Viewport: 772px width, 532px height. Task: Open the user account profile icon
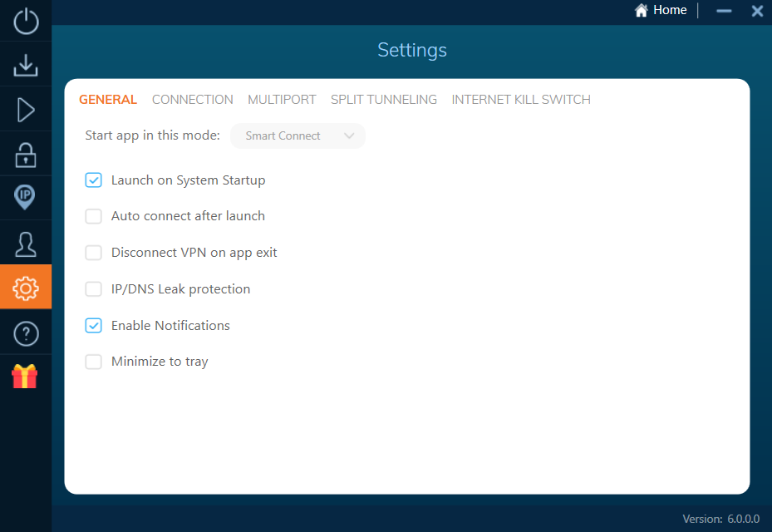[26, 243]
